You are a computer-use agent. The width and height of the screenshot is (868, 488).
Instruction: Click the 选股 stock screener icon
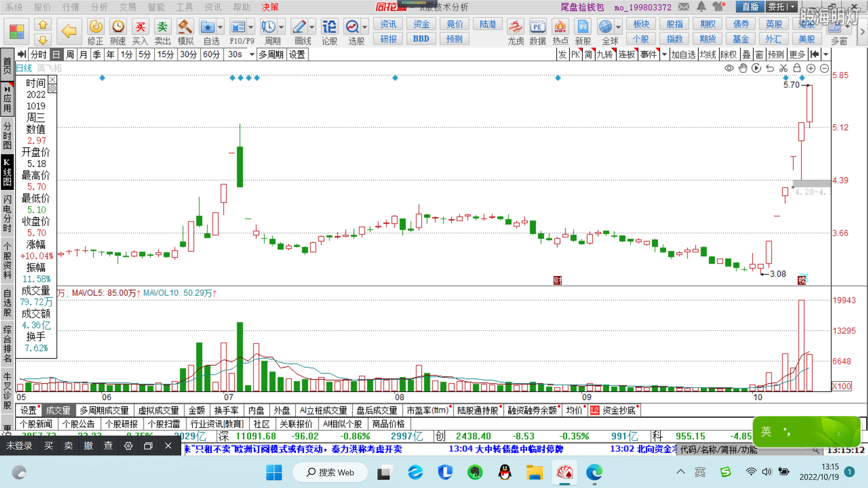352,32
